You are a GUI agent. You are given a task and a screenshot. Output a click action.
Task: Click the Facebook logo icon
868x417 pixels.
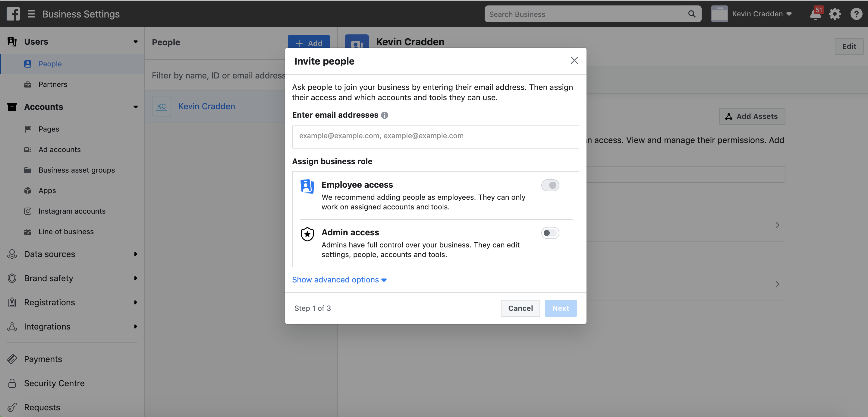(x=13, y=14)
